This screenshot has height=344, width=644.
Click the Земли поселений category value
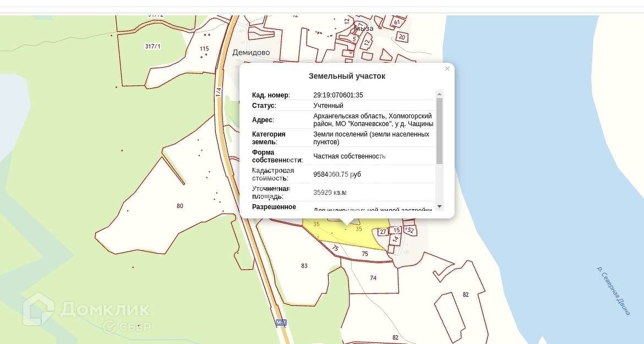(372, 138)
